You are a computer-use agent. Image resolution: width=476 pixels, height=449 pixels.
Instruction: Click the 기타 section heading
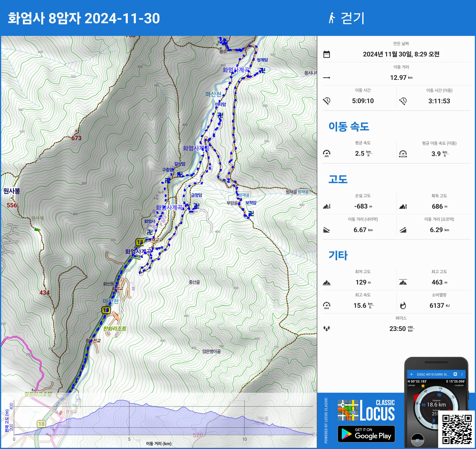point(338,256)
